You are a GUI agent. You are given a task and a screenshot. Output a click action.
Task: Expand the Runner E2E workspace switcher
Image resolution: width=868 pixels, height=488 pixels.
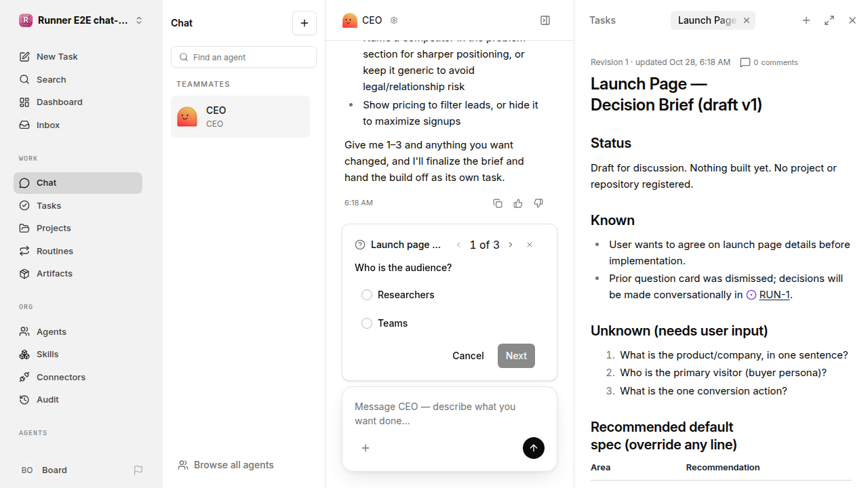[x=81, y=20]
